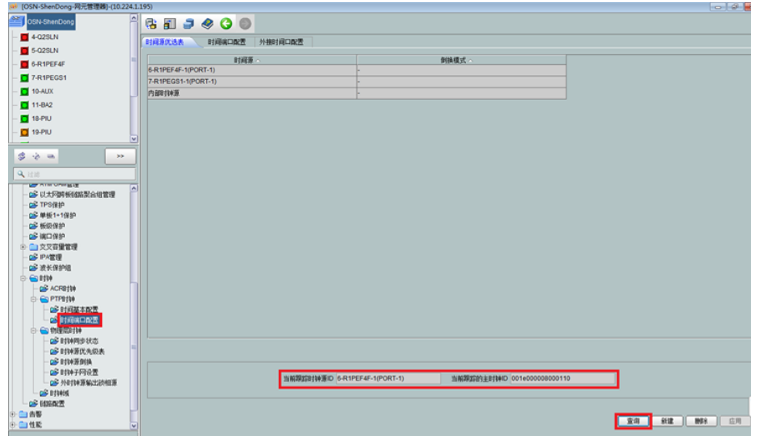Expand the 交叉容量管理 folder node
Viewport: 758px width, 438px height.
pyautogui.click(x=23, y=247)
